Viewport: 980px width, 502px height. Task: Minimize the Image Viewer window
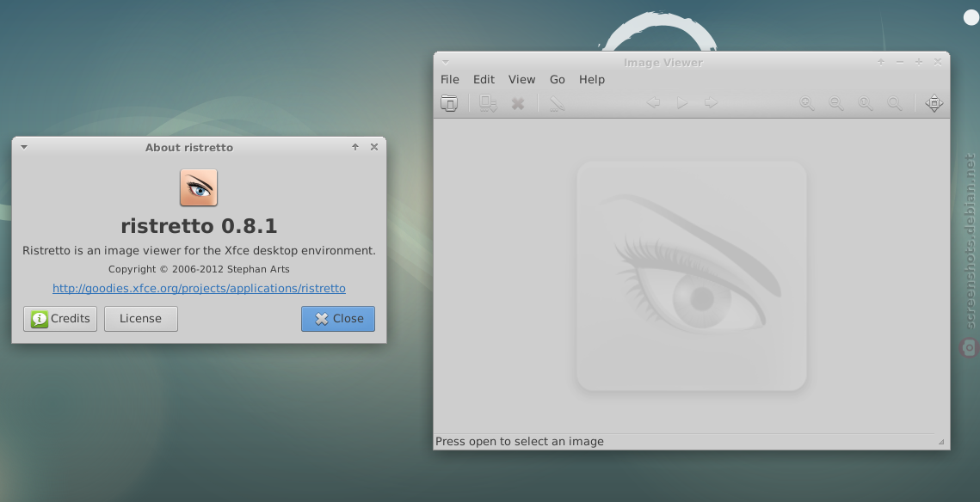pyautogui.click(x=900, y=62)
